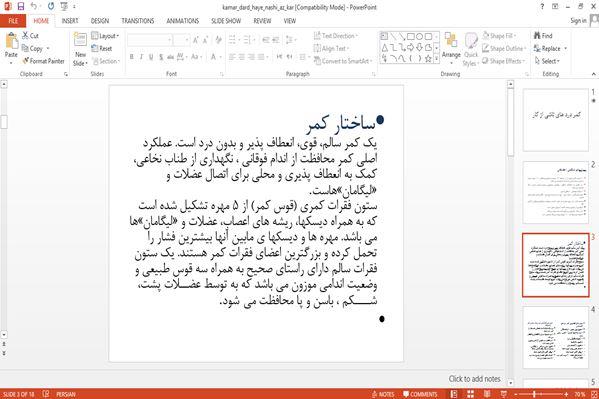Screen dimensions: 599x399
Task: Open PowerPoint Help
Action: click(542, 6)
